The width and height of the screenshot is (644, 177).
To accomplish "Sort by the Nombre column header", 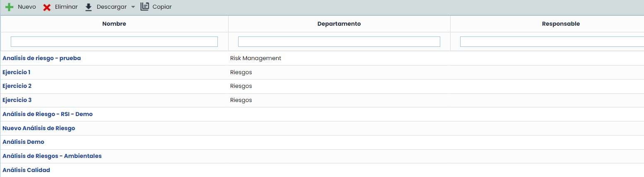I will point(114,24).
